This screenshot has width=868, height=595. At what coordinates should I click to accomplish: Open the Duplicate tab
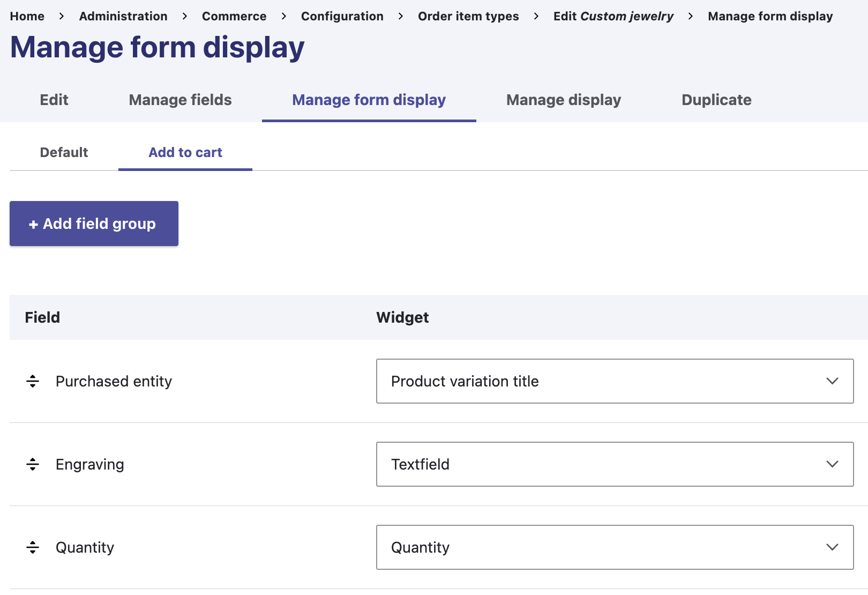click(716, 100)
